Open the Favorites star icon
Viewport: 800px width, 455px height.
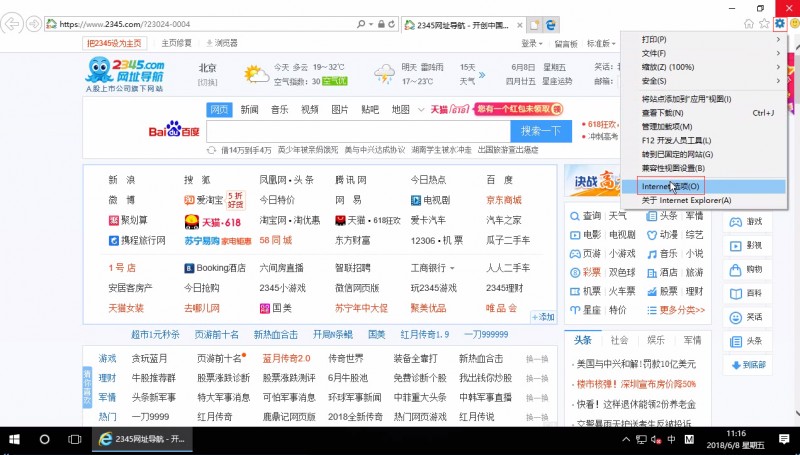[764, 23]
